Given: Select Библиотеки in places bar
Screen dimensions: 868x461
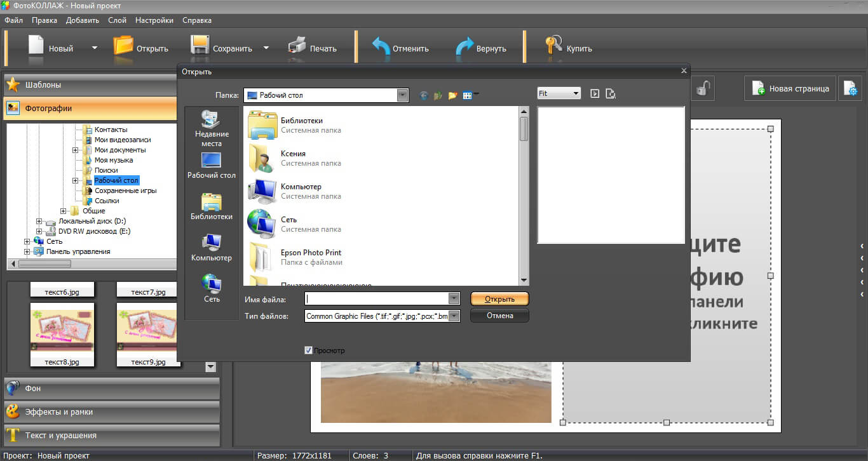Looking at the screenshot, I should coord(212,207).
